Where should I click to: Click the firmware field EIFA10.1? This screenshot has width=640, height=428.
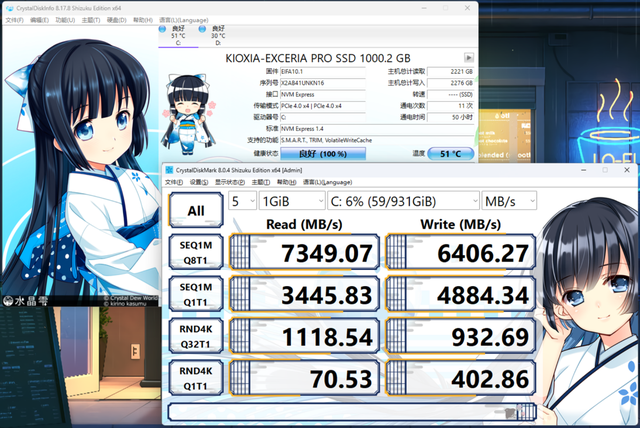(323, 71)
